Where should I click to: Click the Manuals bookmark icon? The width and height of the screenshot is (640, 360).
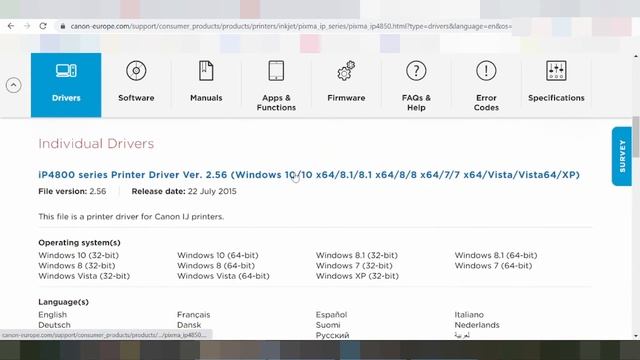pos(206,71)
